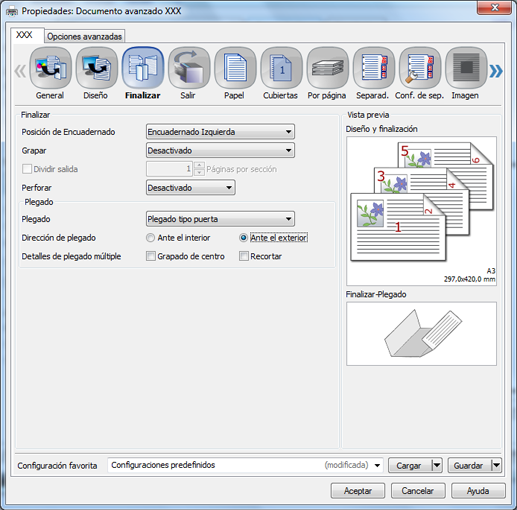Screen dimensions: 517x510
Task: Expand the Plegado type dropdown
Action: [220, 219]
